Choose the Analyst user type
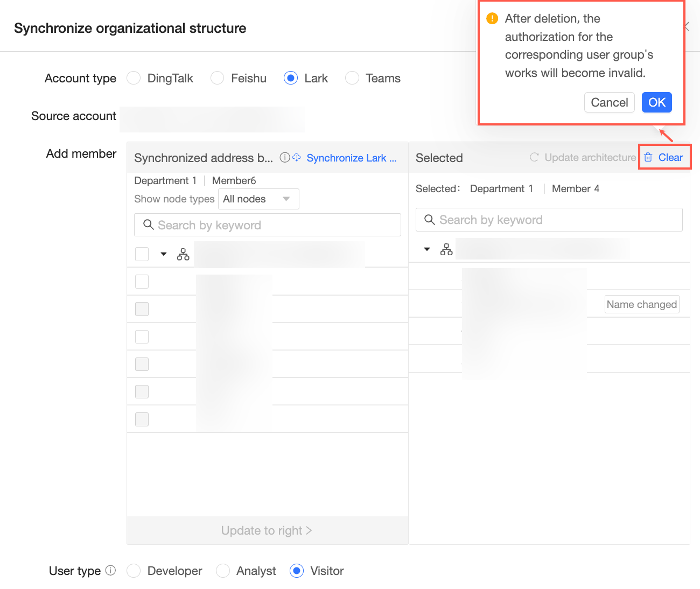The image size is (700, 589). (x=223, y=571)
